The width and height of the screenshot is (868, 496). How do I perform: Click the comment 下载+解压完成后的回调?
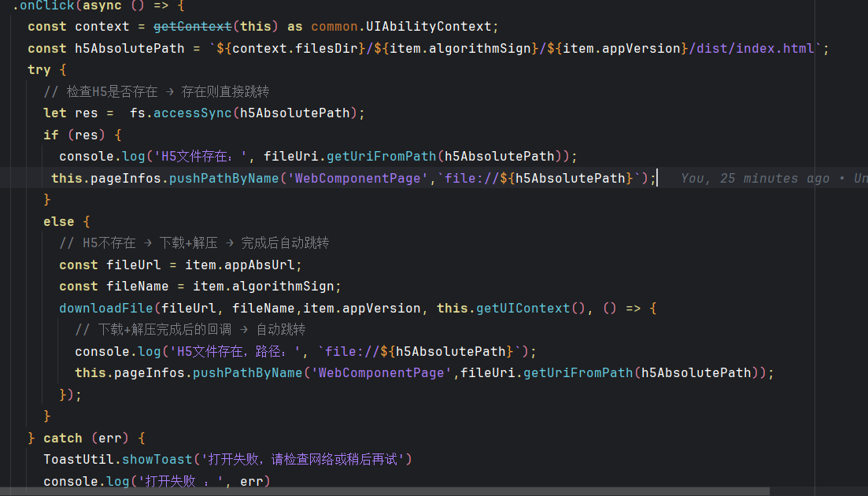[164, 330]
